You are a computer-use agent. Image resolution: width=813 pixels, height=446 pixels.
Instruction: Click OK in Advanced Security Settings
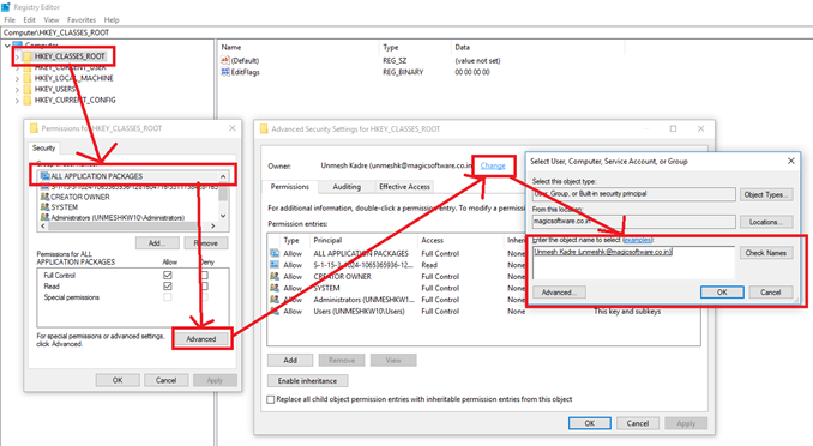click(x=590, y=424)
